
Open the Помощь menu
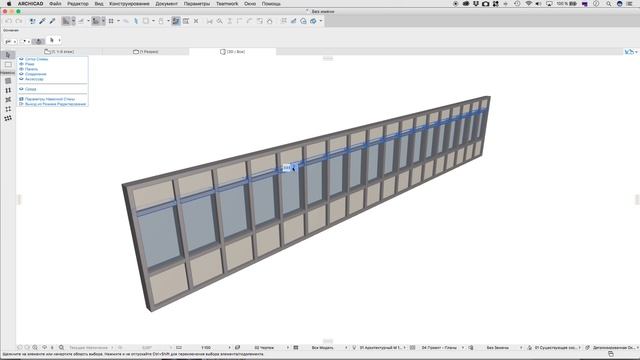pyautogui.click(x=271, y=4)
